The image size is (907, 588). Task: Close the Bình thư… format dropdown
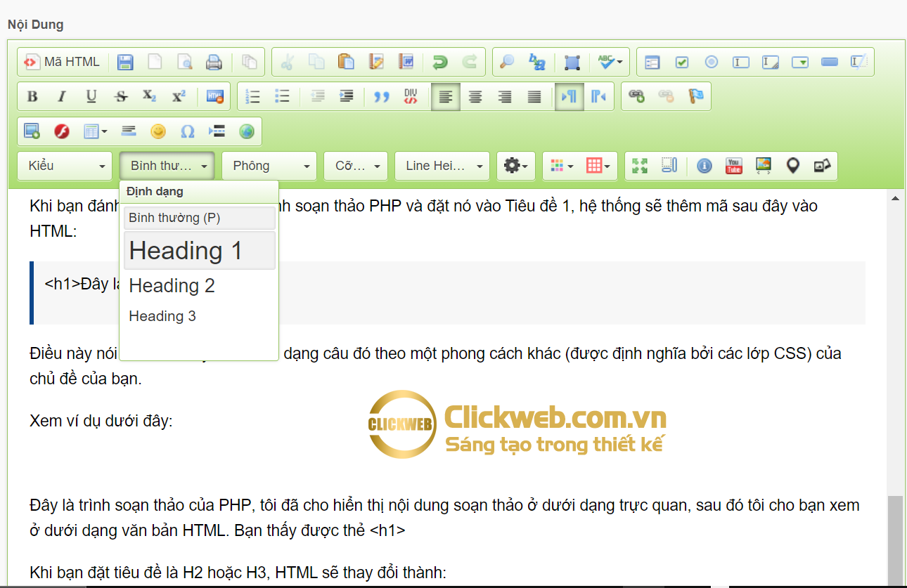(167, 166)
